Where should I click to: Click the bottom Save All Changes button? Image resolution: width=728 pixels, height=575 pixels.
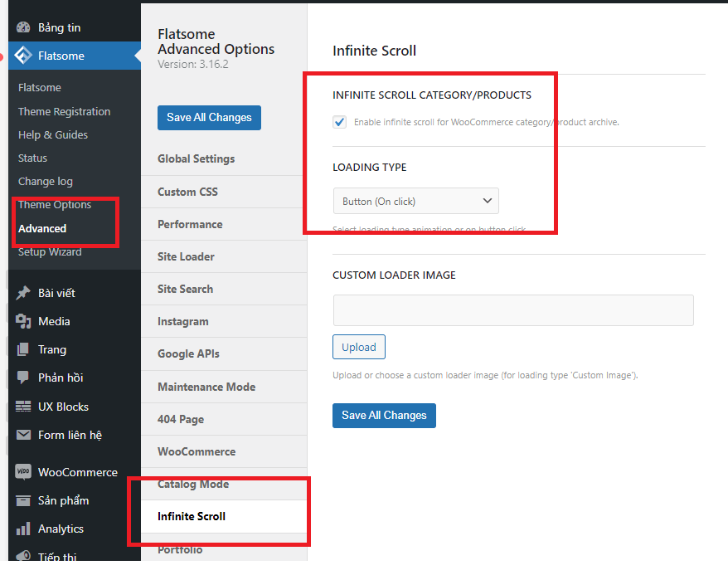click(x=384, y=415)
